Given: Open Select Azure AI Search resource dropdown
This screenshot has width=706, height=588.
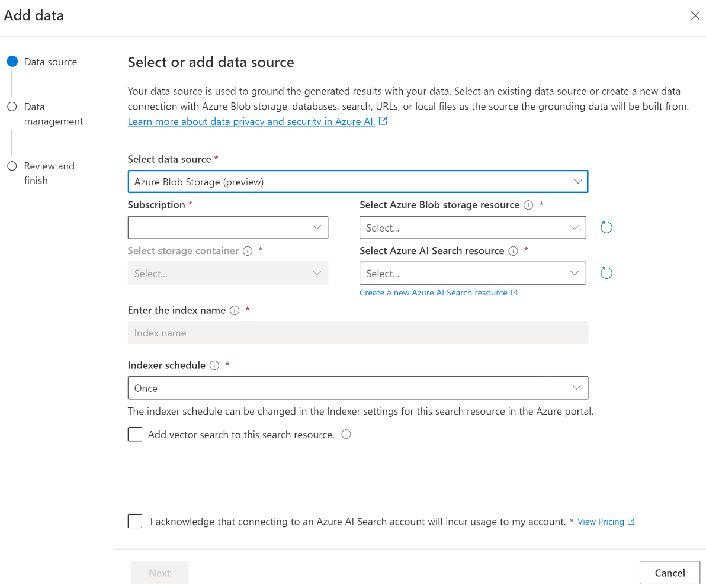Looking at the screenshot, I should [x=473, y=273].
